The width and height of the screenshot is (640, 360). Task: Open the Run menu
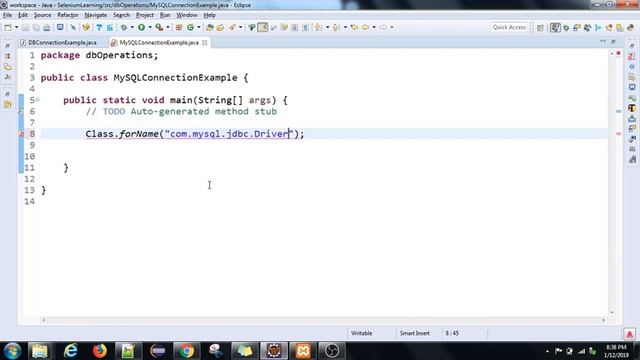[165, 15]
